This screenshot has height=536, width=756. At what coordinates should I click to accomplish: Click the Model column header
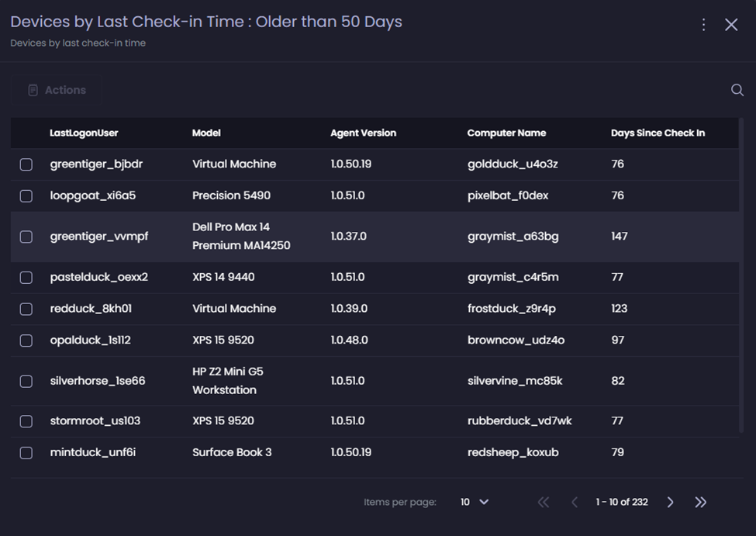pyautogui.click(x=206, y=133)
